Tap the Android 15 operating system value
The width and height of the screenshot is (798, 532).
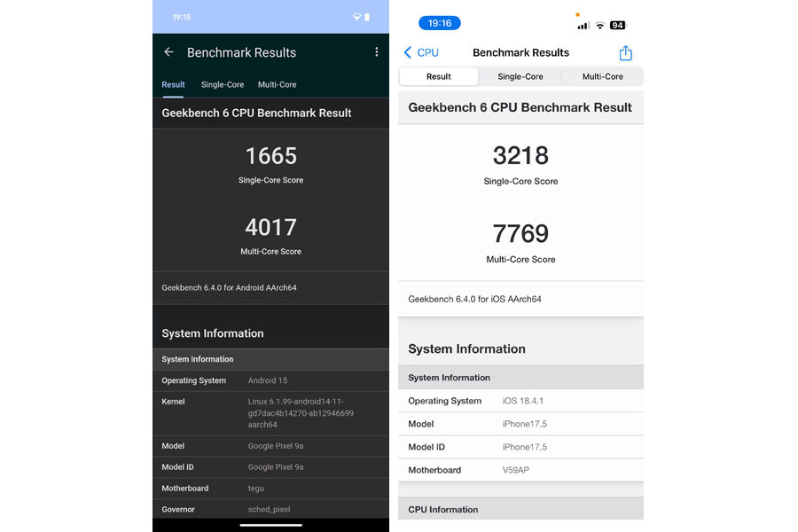coord(268,380)
